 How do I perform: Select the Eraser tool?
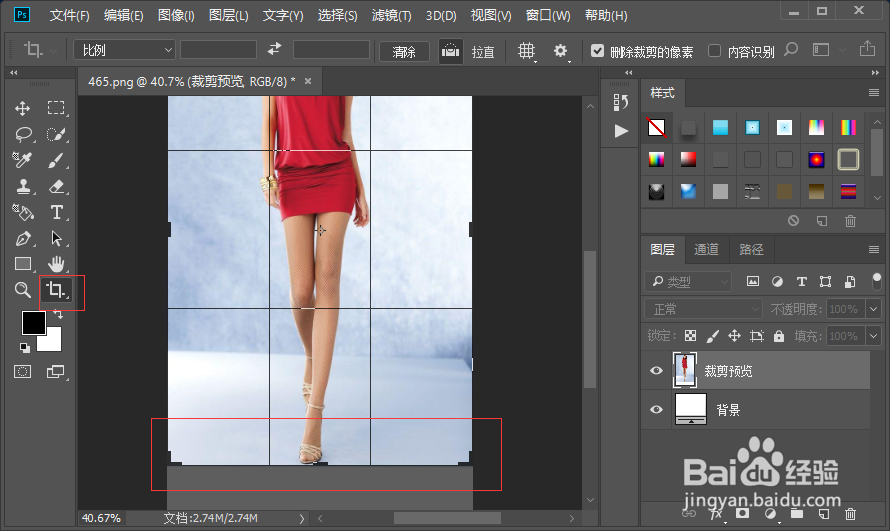(57, 186)
